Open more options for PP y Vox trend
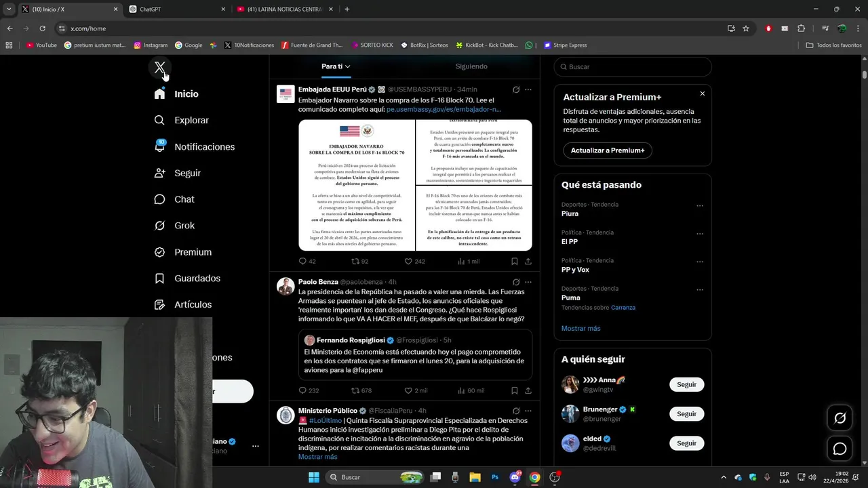 point(700,262)
